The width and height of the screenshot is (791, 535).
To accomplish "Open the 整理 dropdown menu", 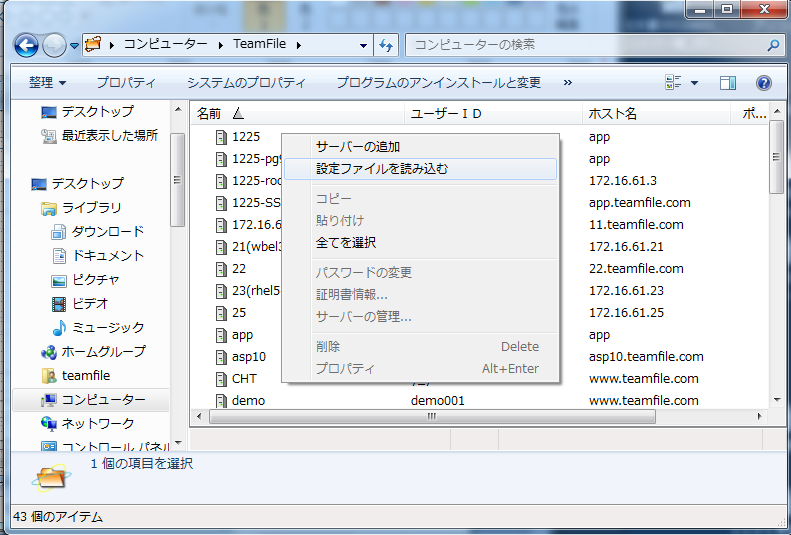I will click(x=47, y=82).
